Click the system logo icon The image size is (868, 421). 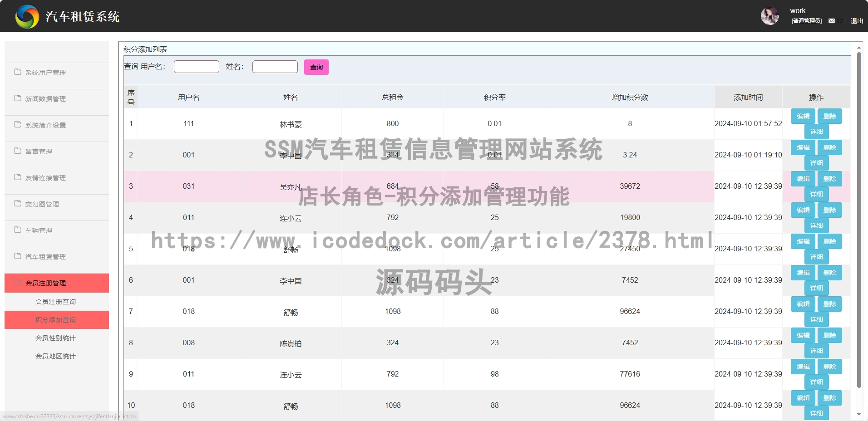27,17
